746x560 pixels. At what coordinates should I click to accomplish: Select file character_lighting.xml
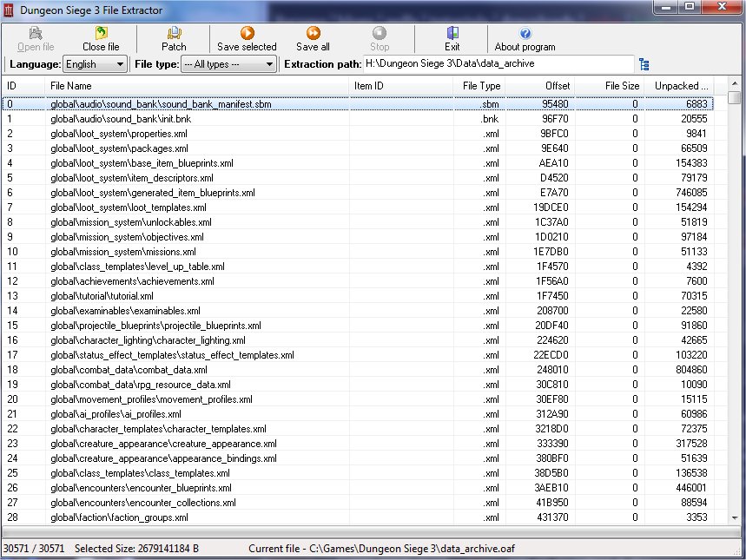coord(358,340)
